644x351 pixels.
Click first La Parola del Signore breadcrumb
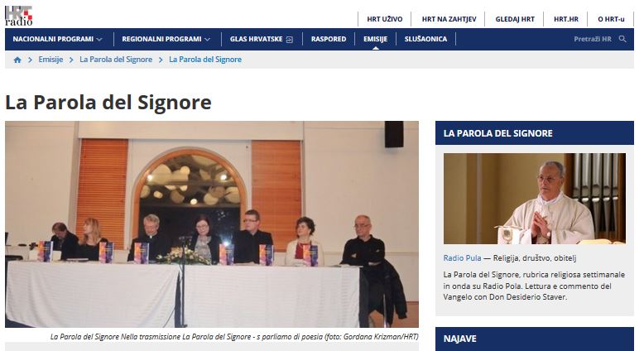116,60
